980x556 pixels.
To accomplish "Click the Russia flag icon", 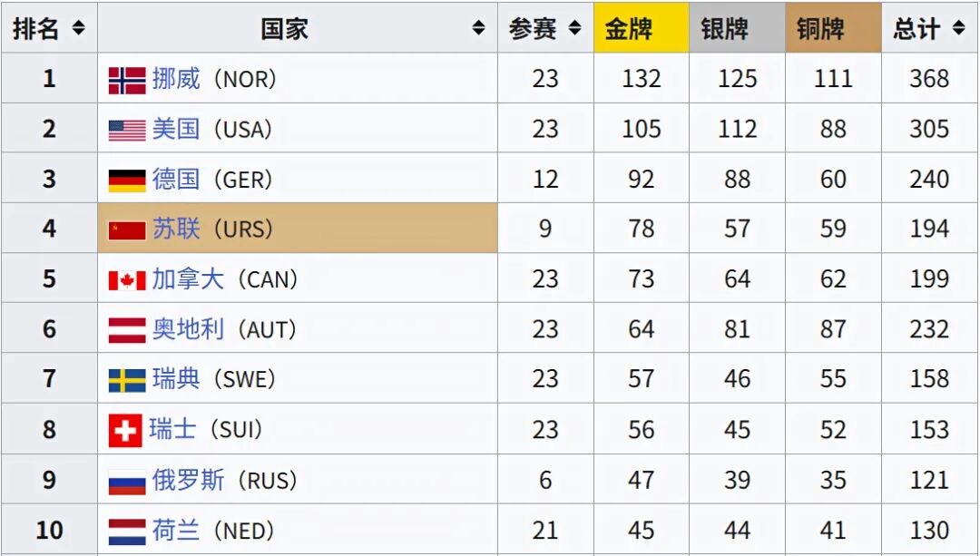I will [127, 480].
